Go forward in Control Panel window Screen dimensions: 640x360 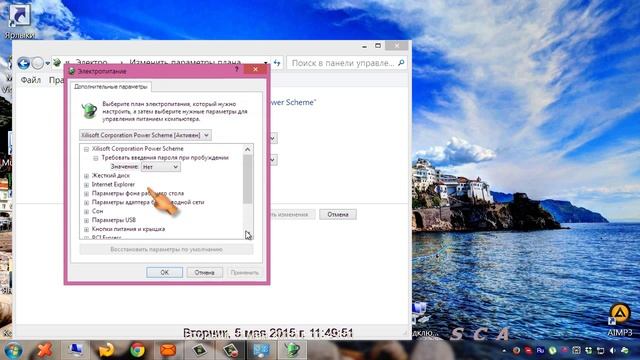coord(38,63)
